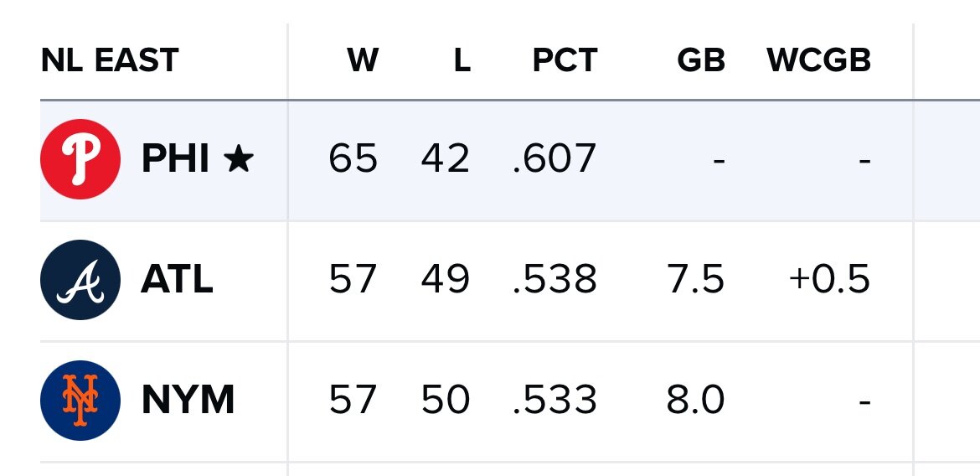
Task: Click the Braves team logo
Action: [x=80, y=280]
